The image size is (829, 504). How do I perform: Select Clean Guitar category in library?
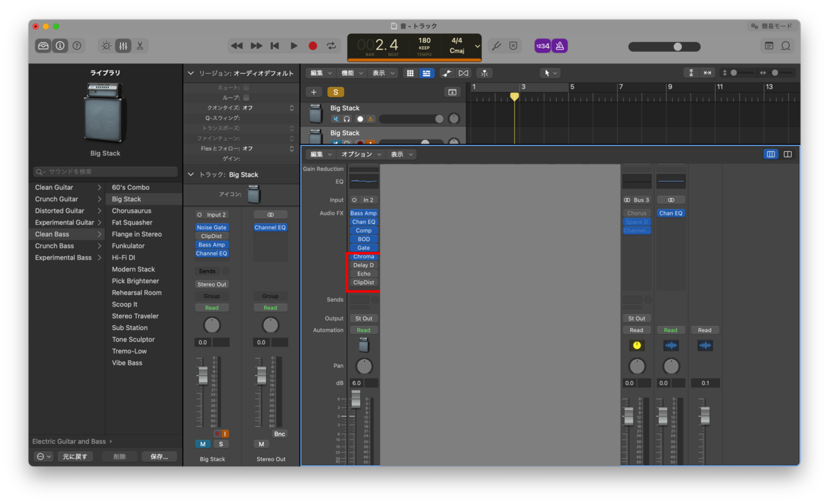click(68, 187)
